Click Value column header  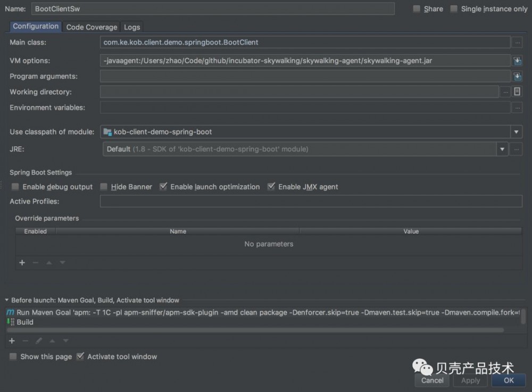pyautogui.click(x=411, y=231)
